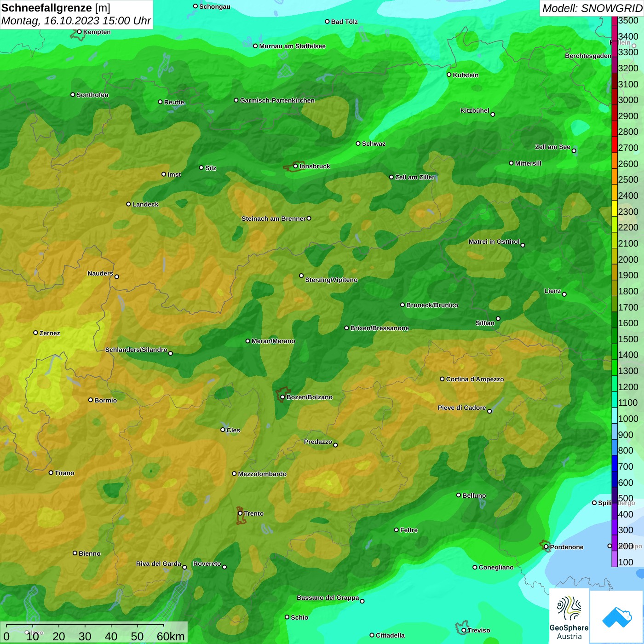Click the 1600 legend value
This screenshot has height=644, width=644.
(628, 323)
